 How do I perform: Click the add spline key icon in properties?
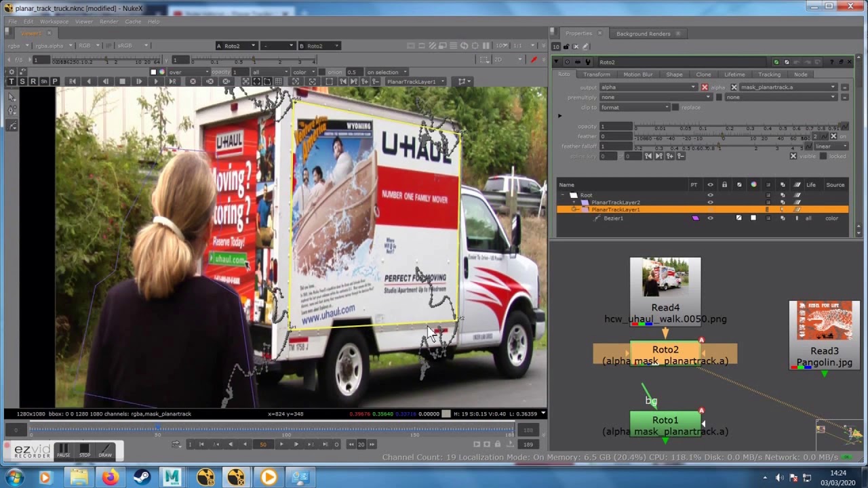(669, 157)
